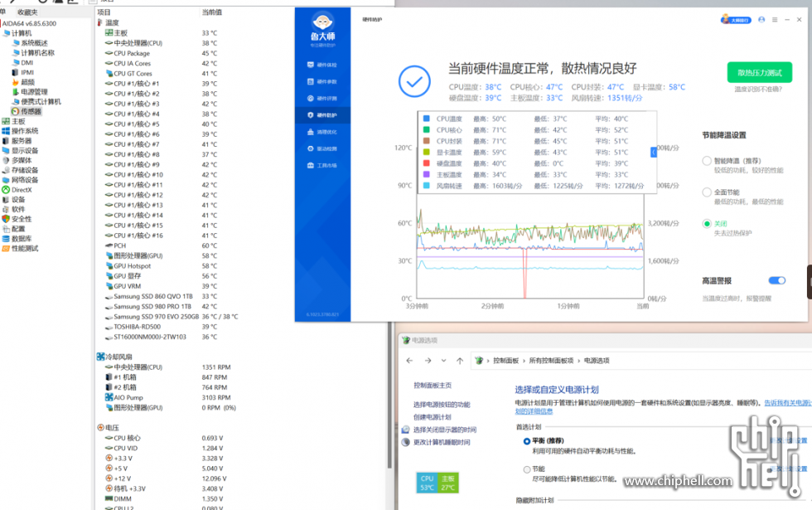This screenshot has width=812, height=510.
Task: Expand 存储设备 in AIDA64 tree
Action: coord(20,170)
